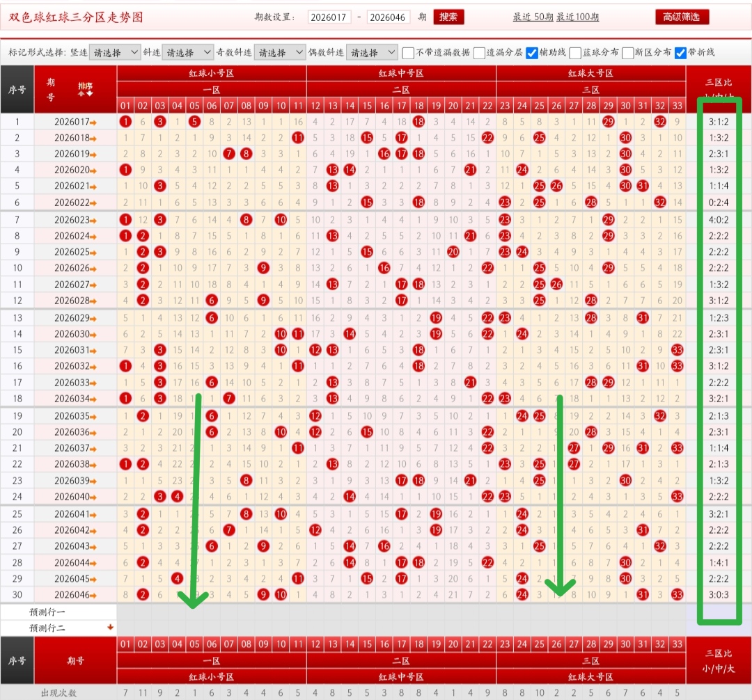Click the orange arrow next to 2026030
Viewport: 752px width, 700px height.
tap(93, 334)
